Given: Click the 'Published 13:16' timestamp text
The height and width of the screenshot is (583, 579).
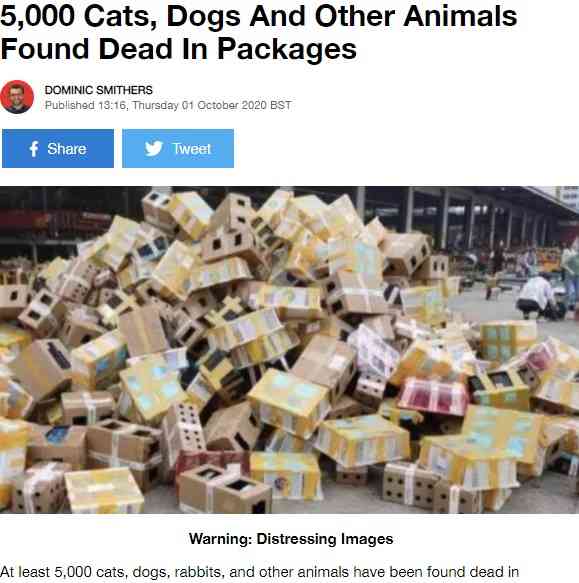Looking at the screenshot, I should pyautogui.click(x=87, y=105).
